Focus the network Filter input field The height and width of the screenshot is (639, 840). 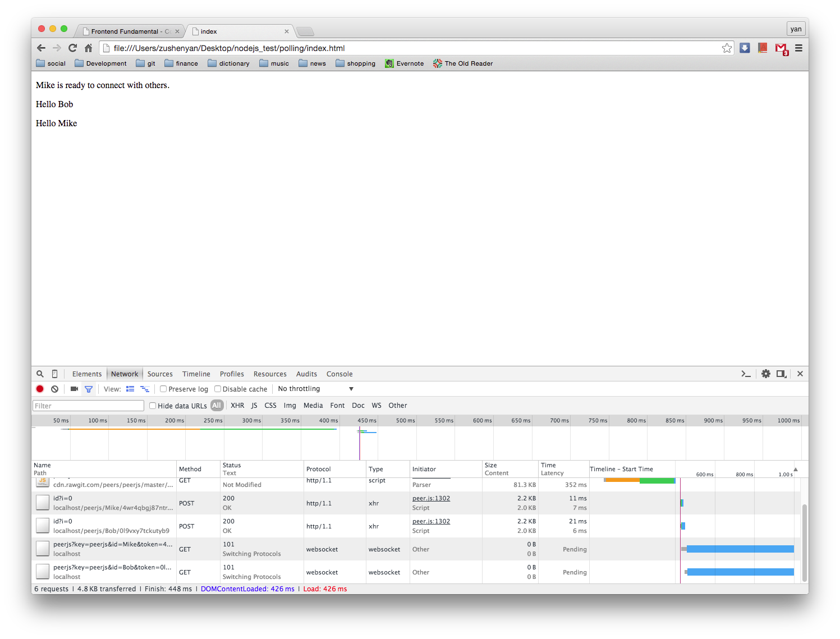[x=88, y=406]
